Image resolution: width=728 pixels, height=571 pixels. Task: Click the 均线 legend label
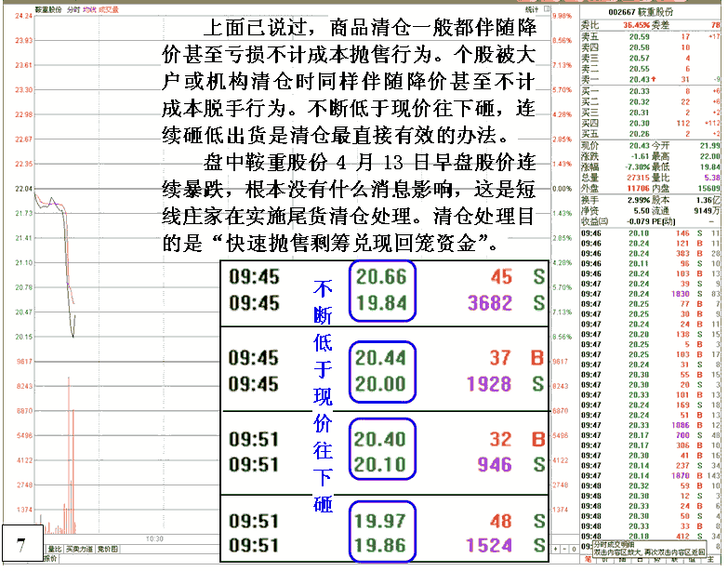89,9
